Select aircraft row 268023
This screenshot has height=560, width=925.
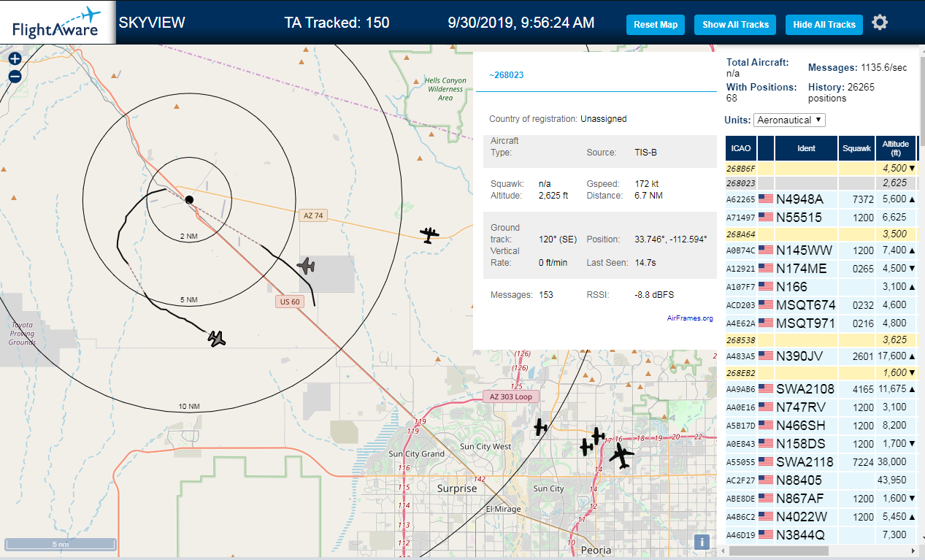(821, 183)
